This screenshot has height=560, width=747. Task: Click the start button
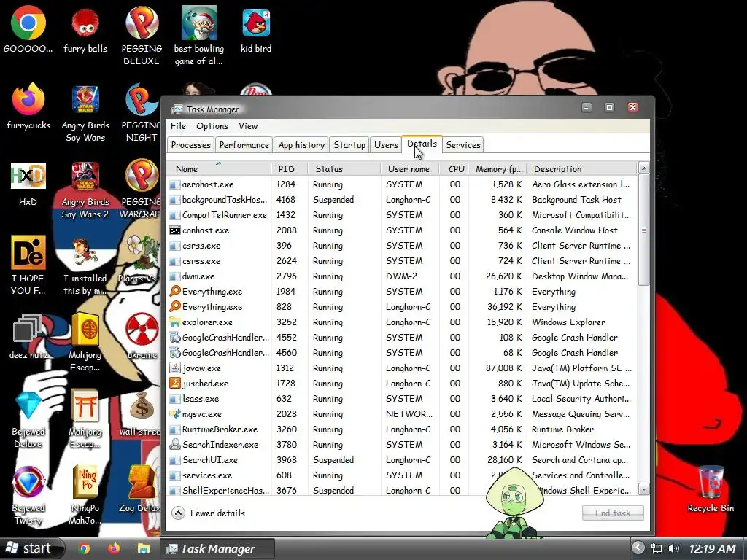[31, 548]
